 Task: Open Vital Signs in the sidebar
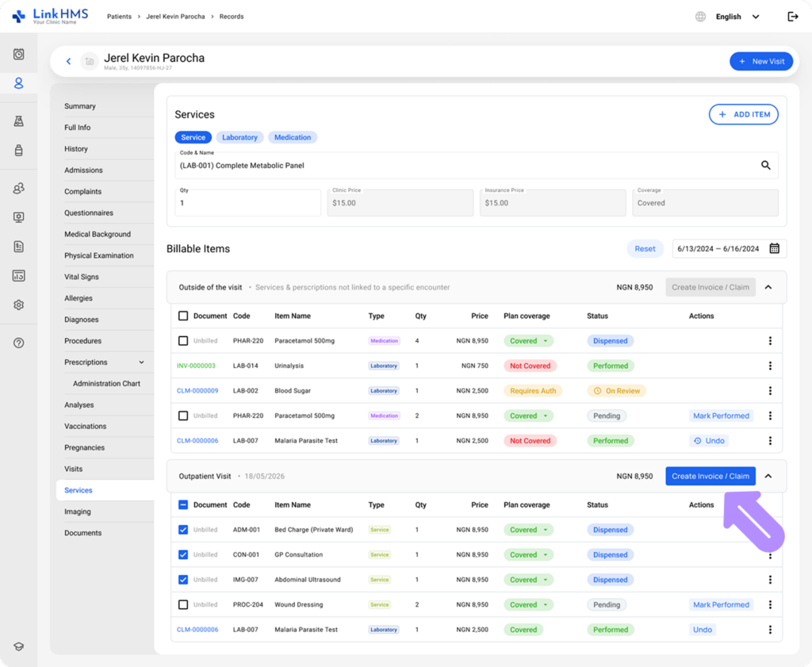(82, 277)
